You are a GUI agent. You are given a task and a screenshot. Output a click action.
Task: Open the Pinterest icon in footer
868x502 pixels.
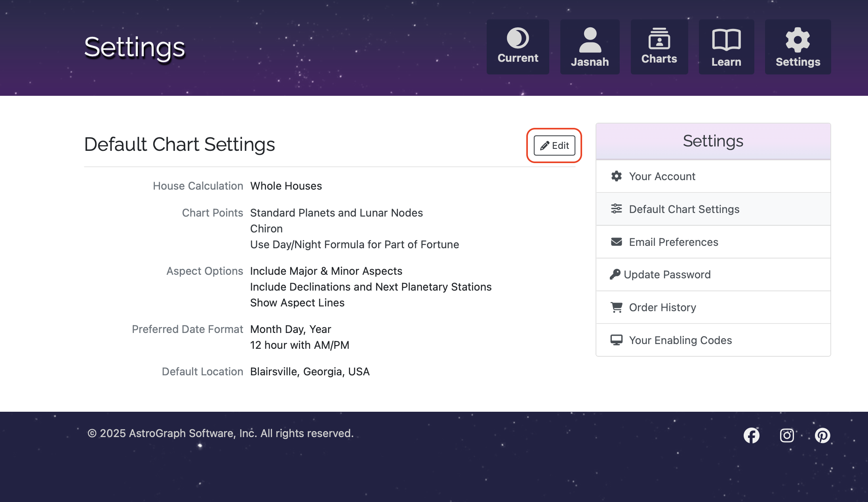pyautogui.click(x=822, y=435)
